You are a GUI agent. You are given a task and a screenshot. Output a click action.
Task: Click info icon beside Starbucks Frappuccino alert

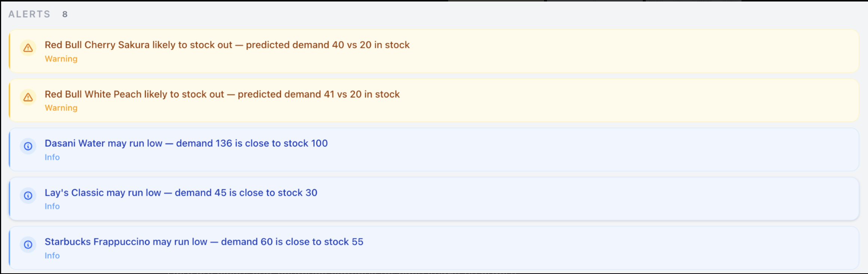point(28,245)
